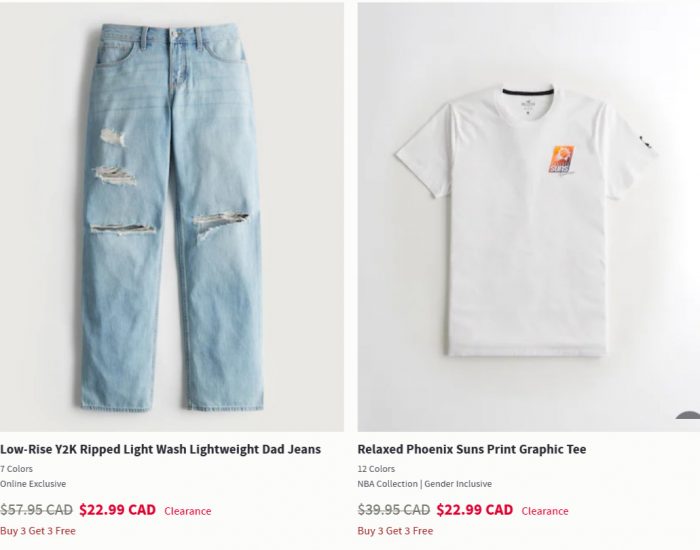Click the gray circular floating button
This screenshot has width=700, height=550.
click(689, 422)
